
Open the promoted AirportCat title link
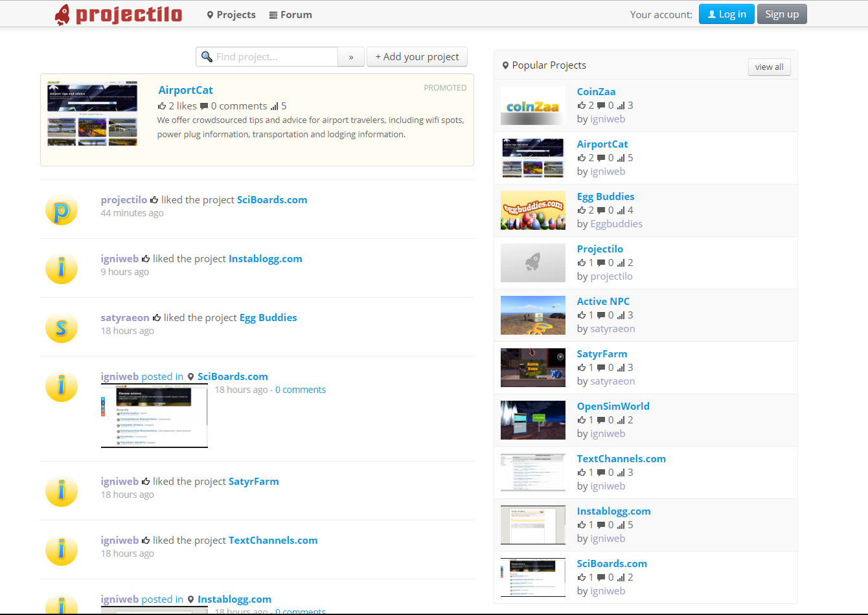(185, 90)
